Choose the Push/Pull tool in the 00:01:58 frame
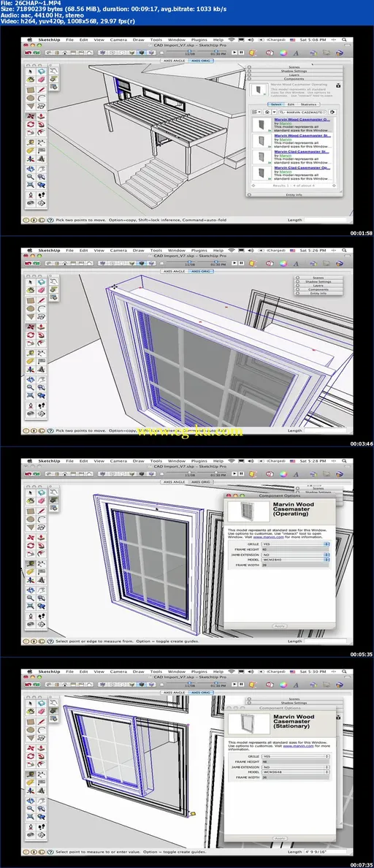This screenshot has height=868, width=374. 42,115
